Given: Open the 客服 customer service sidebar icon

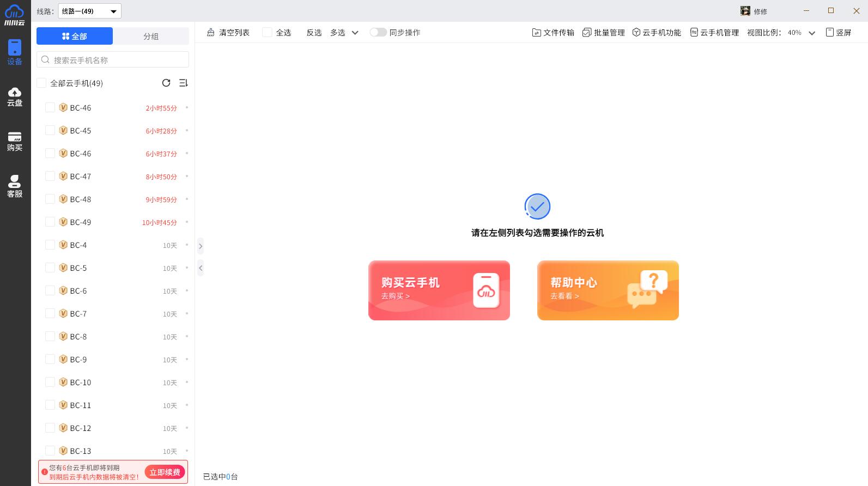Looking at the screenshot, I should click(15, 186).
